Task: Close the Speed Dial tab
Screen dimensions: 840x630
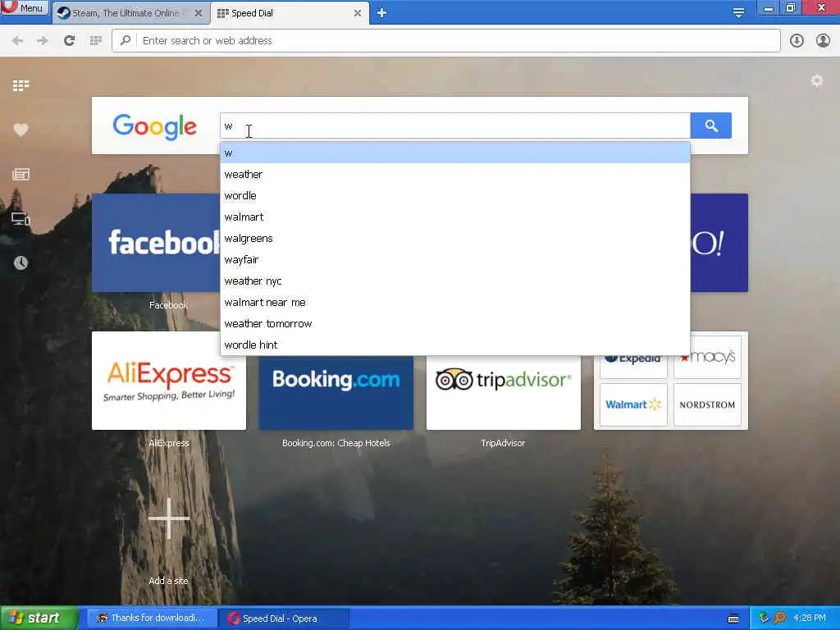Action: pyautogui.click(x=358, y=13)
